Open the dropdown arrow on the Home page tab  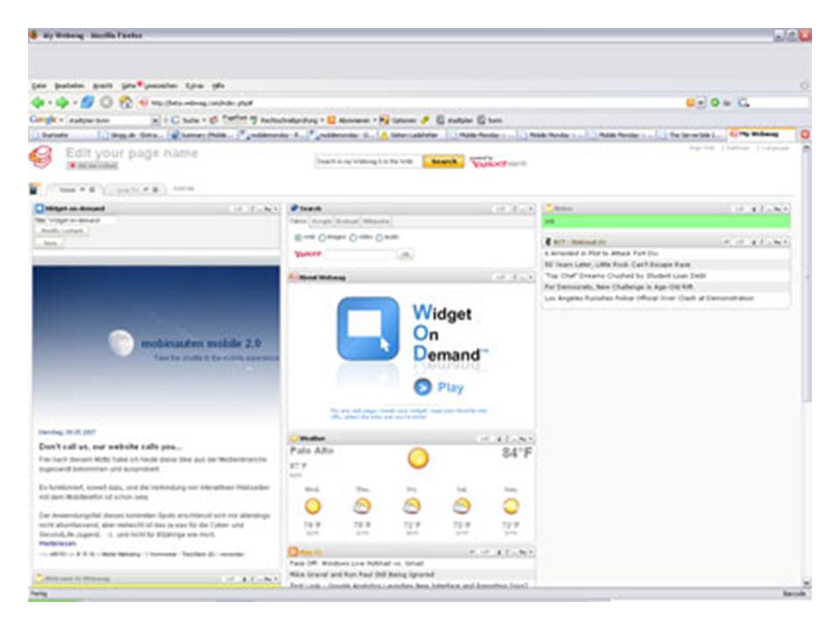pos(82,190)
